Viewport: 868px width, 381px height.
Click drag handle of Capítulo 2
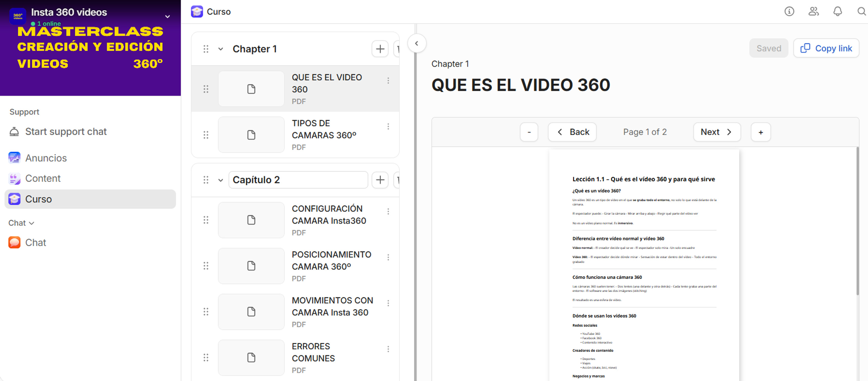[x=206, y=180]
